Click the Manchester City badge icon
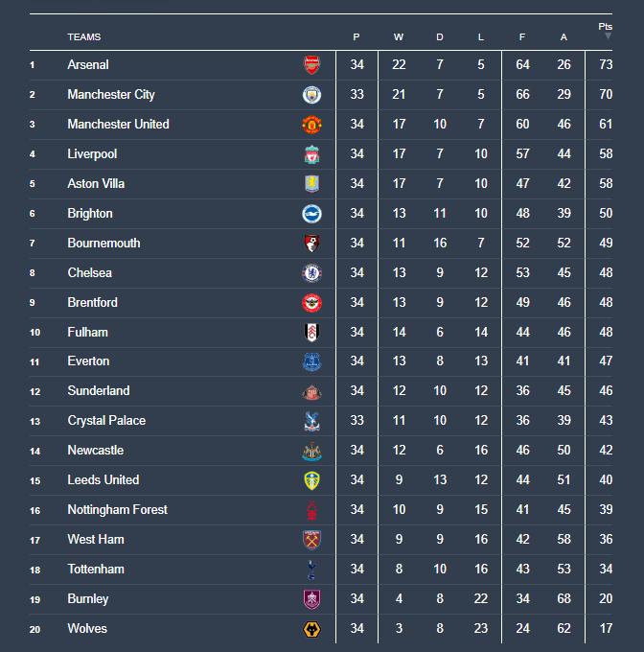 [x=311, y=95]
